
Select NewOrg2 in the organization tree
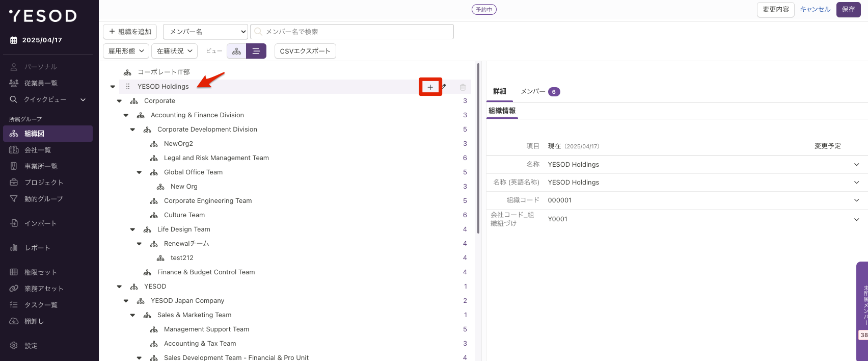[x=178, y=144]
